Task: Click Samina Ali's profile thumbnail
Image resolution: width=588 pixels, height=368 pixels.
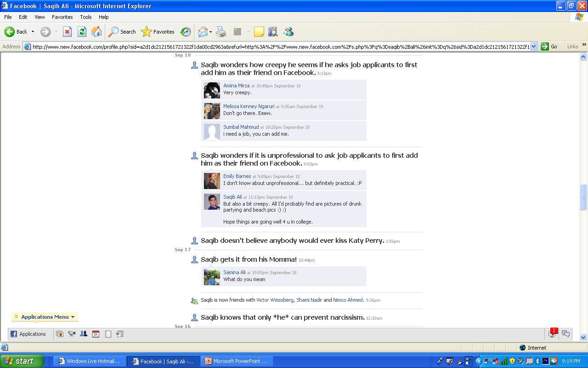Action: (212, 277)
